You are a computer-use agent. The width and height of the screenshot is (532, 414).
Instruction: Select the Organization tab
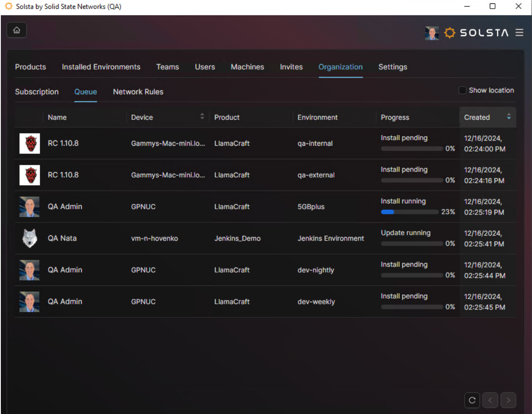click(x=341, y=67)
